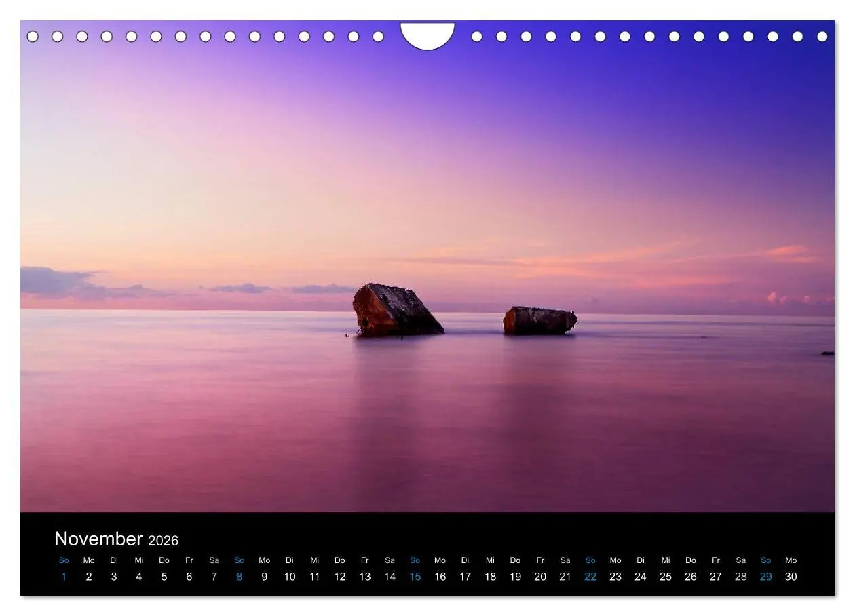The height and width of the screenshot is (616, 855).
Task: Click date 29 shown in blue
Action: pos(765,576)
